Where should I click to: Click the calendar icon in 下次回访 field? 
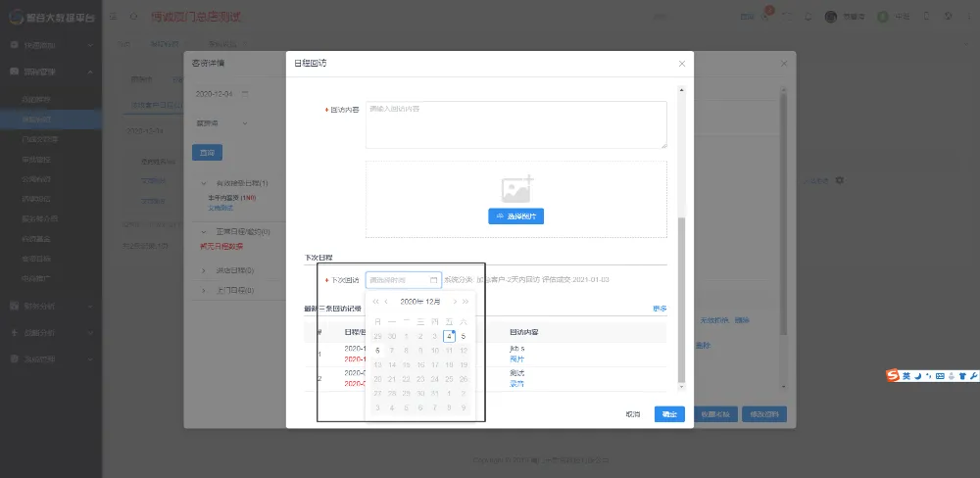433,279
